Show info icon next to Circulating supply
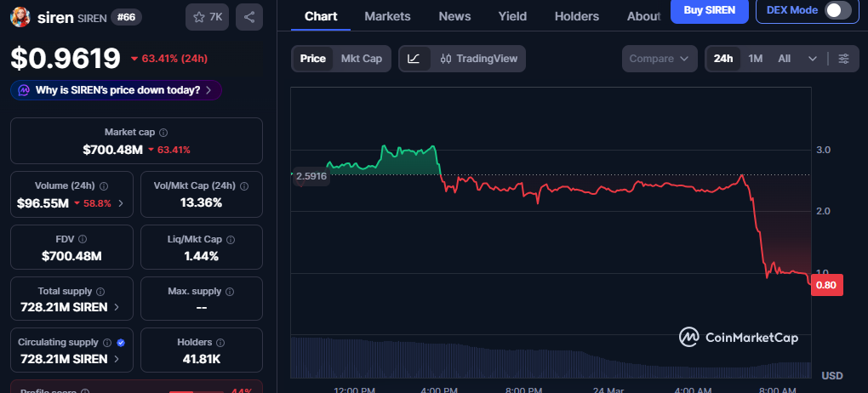868x393 pixels. [107, 343]
